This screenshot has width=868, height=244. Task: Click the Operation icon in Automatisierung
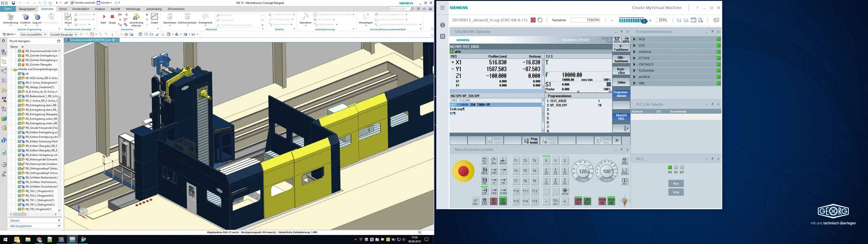click(x=306, y=19)
